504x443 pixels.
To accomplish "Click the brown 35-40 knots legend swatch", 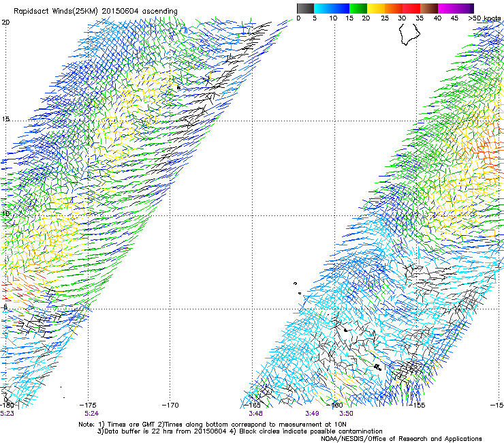I will [429, 8].
